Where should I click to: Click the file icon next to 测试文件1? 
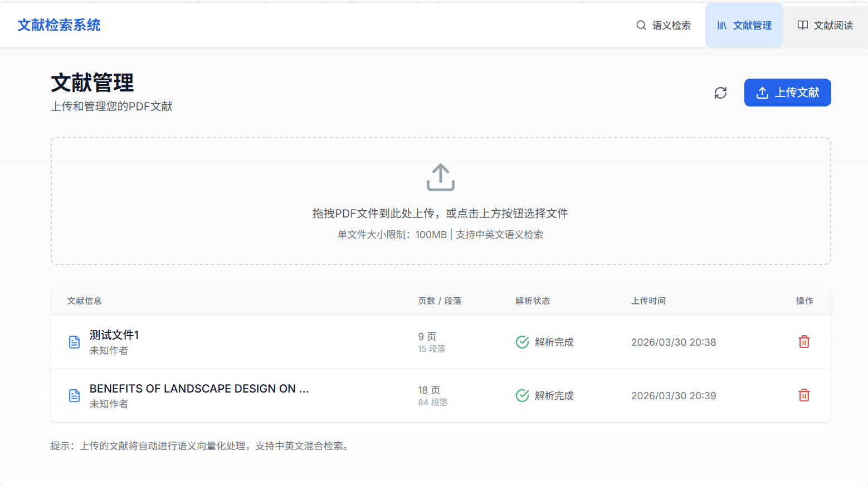(74, 342)
